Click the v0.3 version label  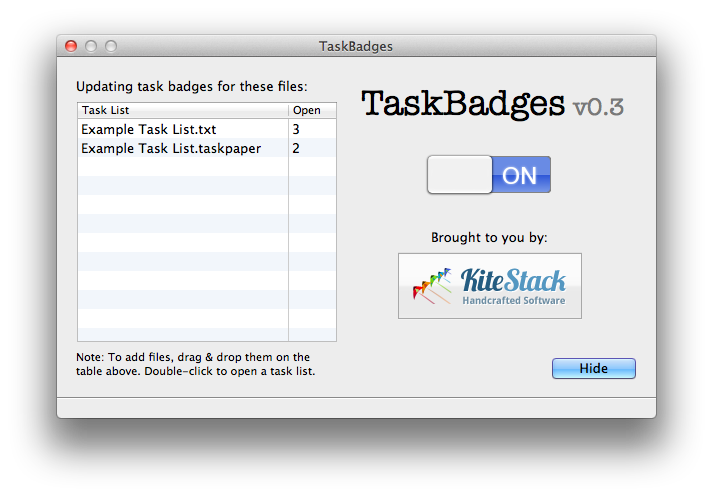(598, 107)
